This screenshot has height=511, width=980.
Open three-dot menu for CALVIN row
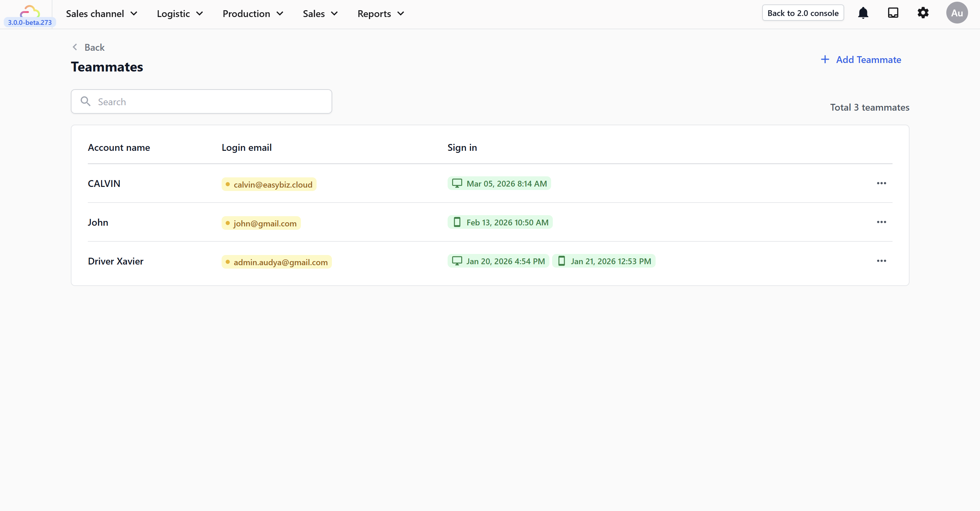pos(881,183)
